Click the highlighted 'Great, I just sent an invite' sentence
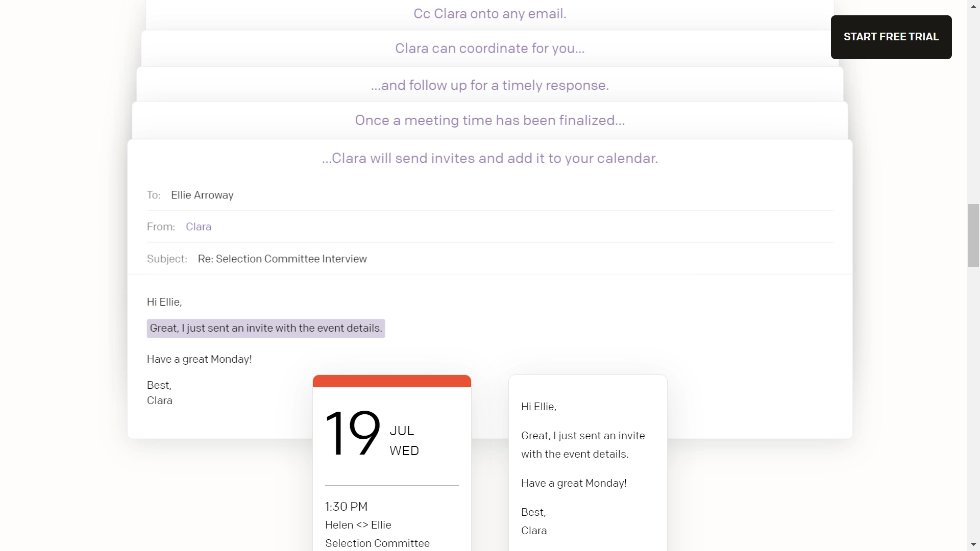Image resolution: width=980 pixels, height=551 pixels. pos(265,328)
